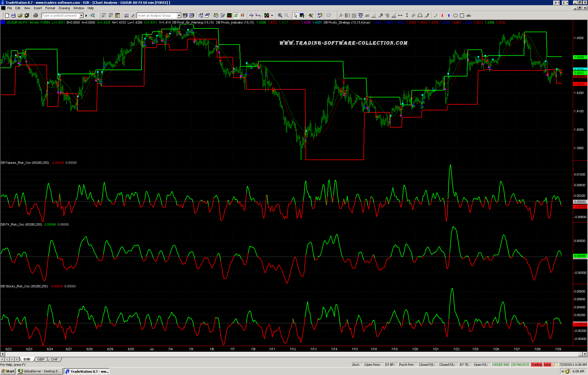This screenshot has width=588, height=375.
Task: Click the Print icon in toolbar
Action: [x=36, y=16]
